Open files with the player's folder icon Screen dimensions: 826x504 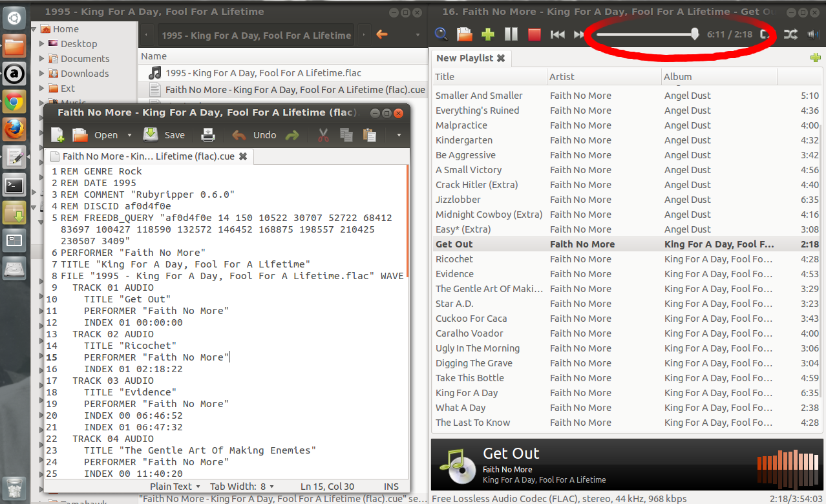pyautogui.click(x=464, y=34)
